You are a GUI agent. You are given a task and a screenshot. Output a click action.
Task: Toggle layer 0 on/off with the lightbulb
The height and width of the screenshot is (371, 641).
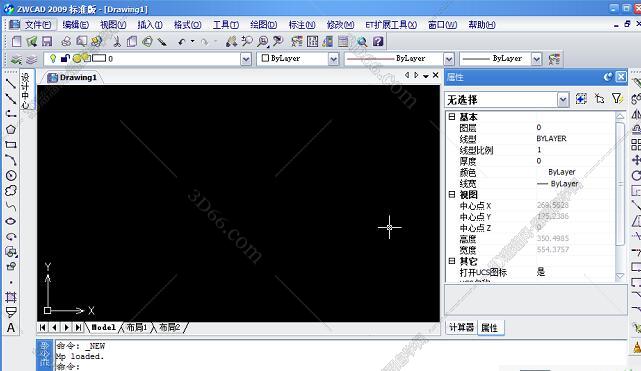point(53,58)
